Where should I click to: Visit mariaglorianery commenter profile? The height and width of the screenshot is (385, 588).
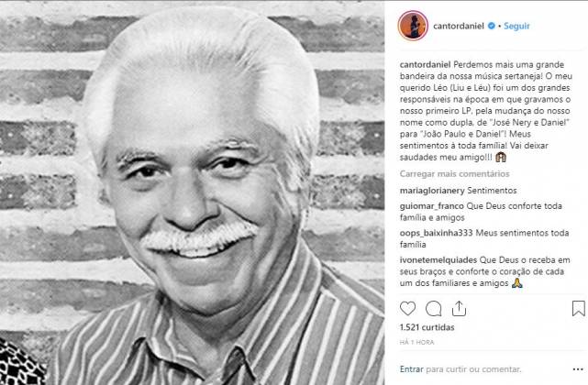coord(432,191)
